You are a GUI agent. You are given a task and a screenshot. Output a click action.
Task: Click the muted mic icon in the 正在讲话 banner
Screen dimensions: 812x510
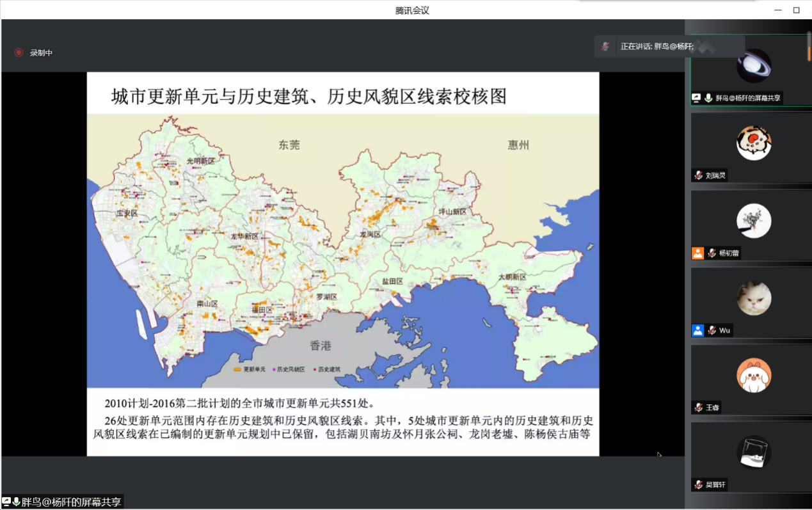(x=604, y=45)
